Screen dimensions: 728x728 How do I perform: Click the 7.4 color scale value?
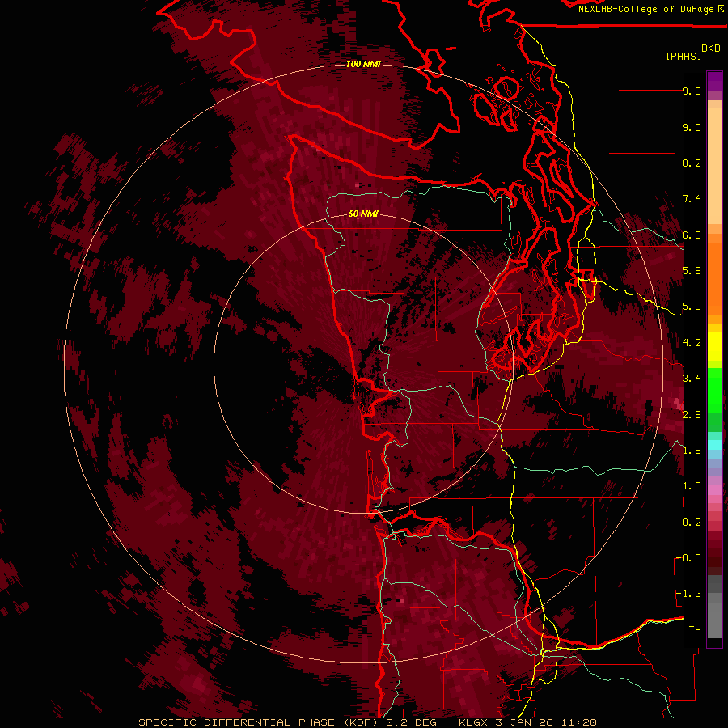tap(692, 199)
